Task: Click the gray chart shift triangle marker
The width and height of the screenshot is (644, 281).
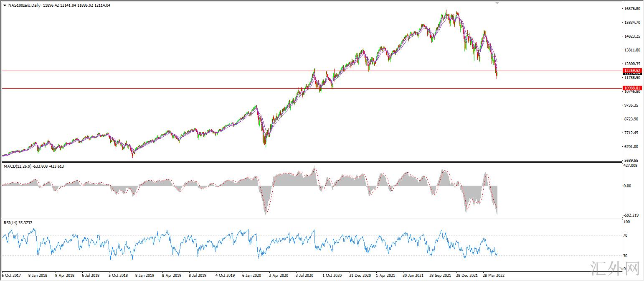Action: (497, 3)
